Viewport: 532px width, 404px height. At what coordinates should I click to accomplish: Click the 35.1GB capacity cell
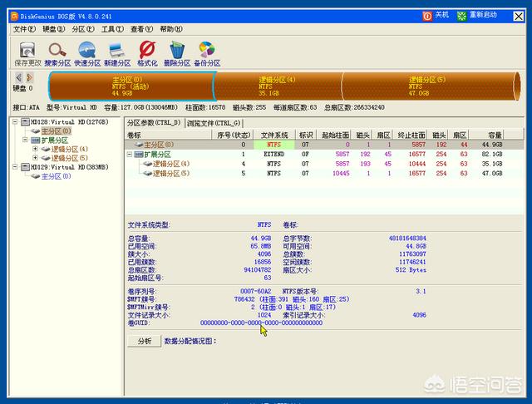pyautogui.click(x=492, y=164)
